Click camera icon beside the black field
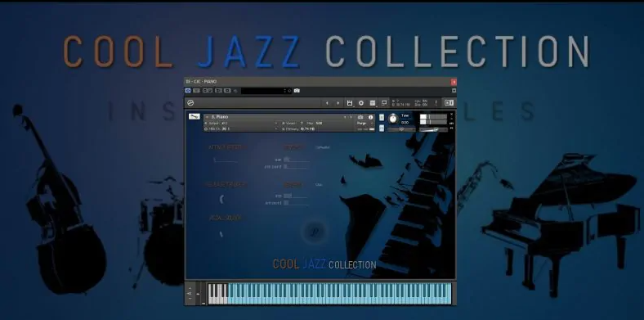Screen dimensions: 644x320 (297, 91)
